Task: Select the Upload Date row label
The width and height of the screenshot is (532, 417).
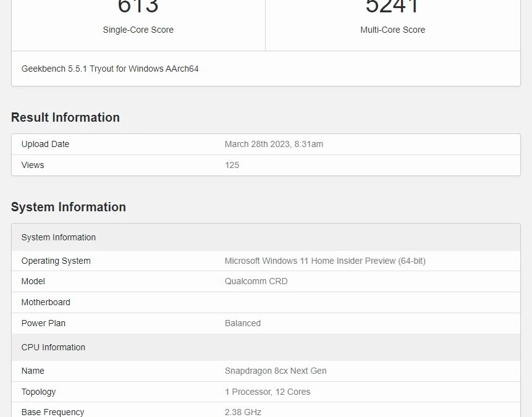Action: (45, 144)
